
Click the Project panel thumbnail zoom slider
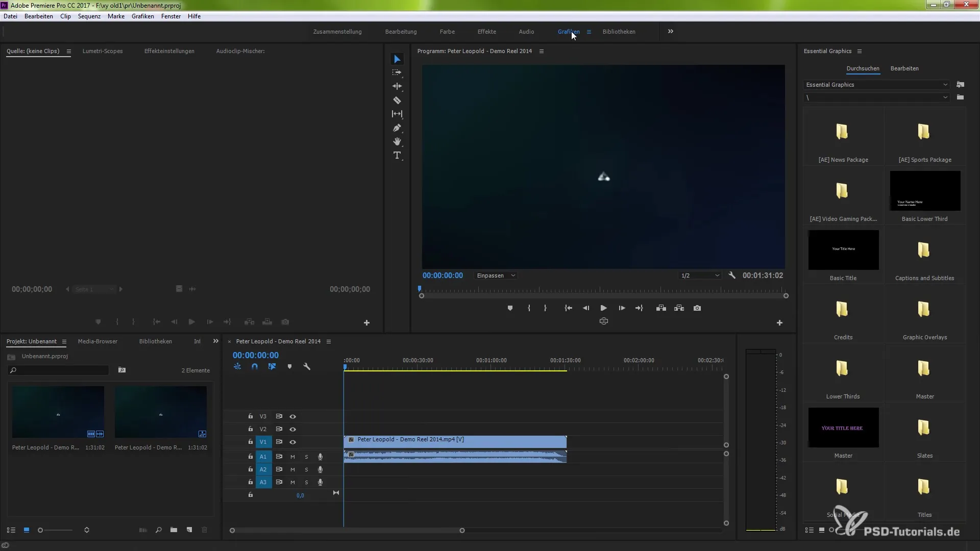[x=56, y=530]
